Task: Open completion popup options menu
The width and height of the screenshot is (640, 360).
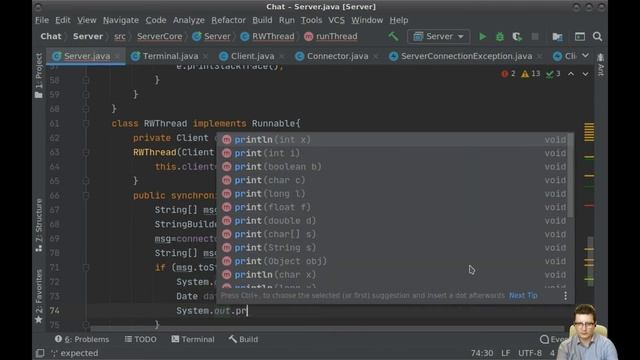Action: [x=565, y=296]
